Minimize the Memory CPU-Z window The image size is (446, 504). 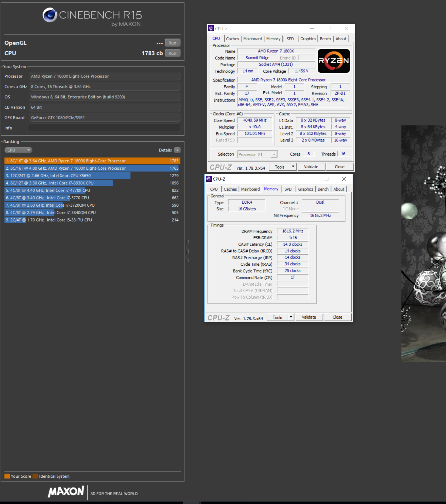tap(309, 179)
